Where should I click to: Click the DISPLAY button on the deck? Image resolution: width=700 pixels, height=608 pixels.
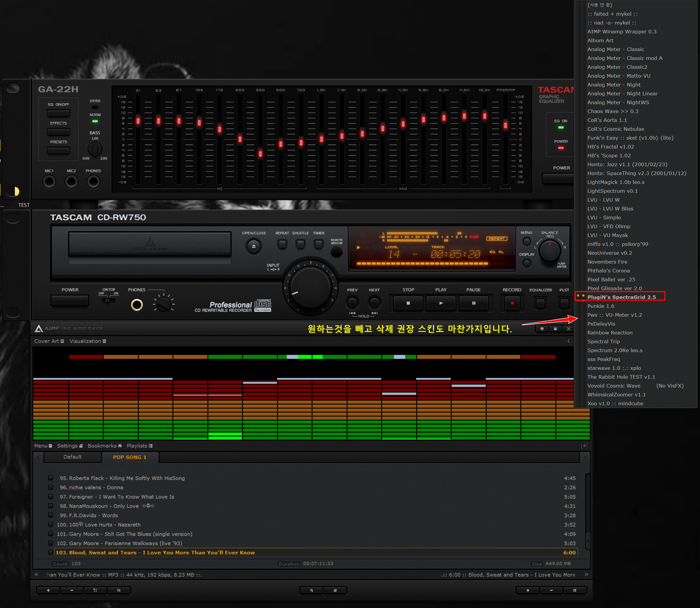coord(527,263)
